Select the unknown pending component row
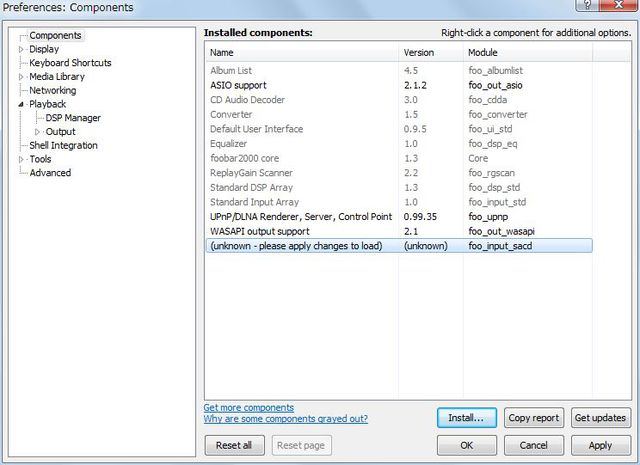640x465 pixels. pos(399,246)
